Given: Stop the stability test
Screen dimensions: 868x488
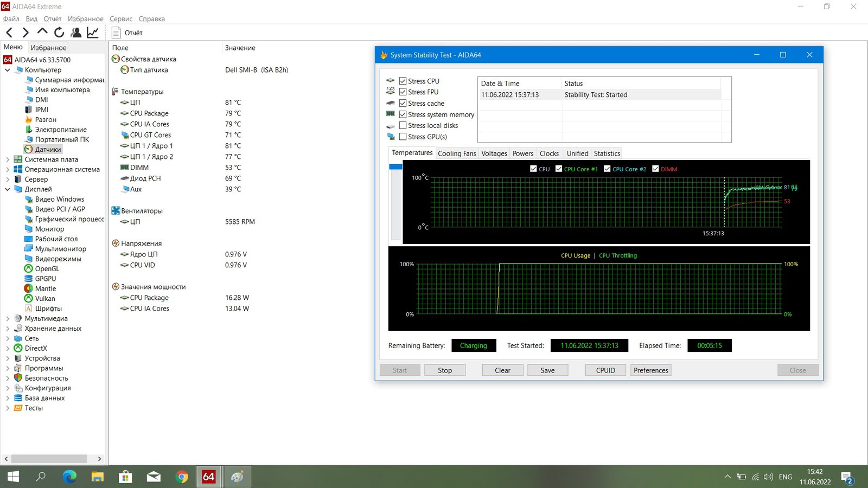Looking at the screenshot, I should pos(445,370).
